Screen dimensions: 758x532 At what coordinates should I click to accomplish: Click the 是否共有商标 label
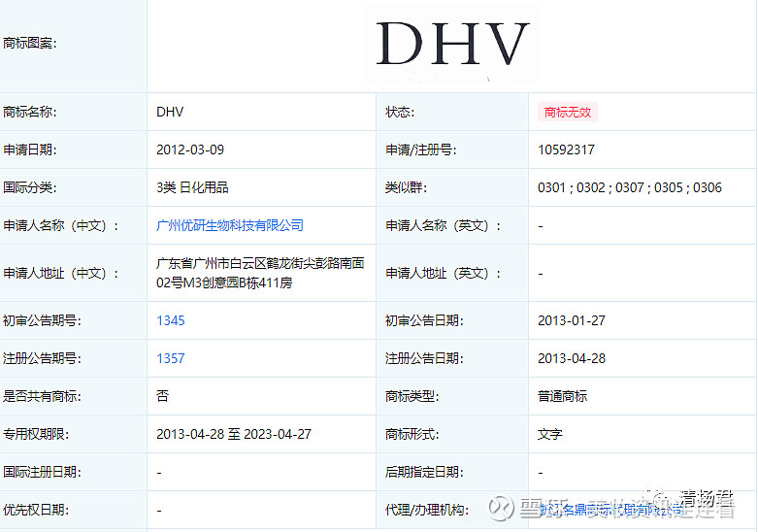pos(42,397)
